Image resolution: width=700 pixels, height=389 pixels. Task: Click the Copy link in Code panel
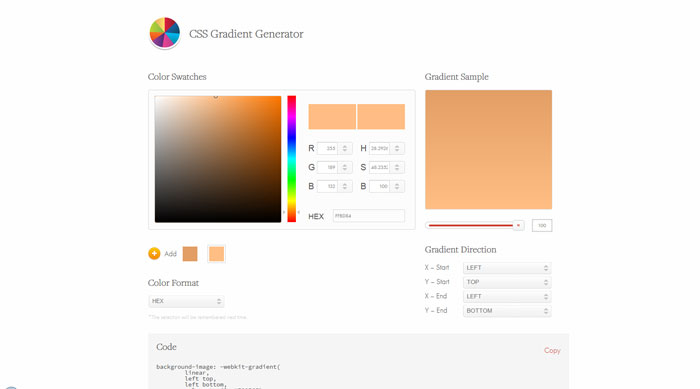(552, 351)
